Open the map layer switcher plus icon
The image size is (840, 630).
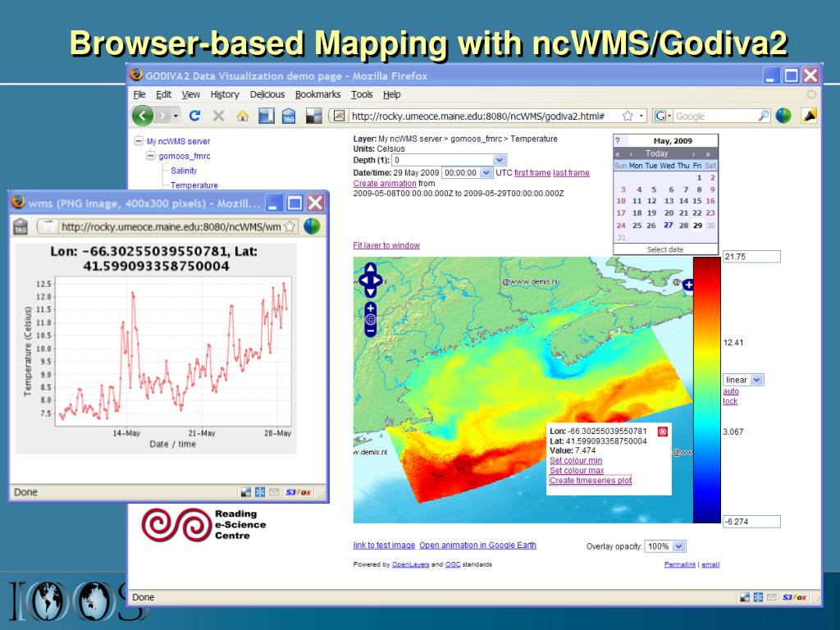687,285
